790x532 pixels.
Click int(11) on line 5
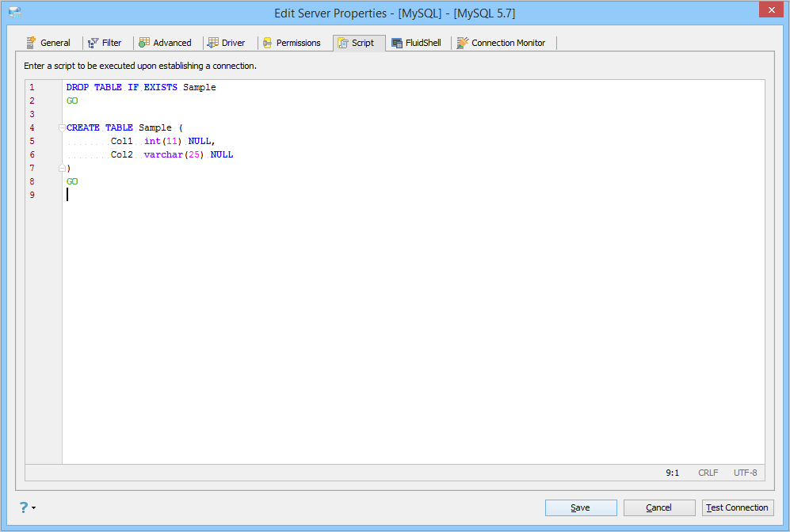pos(162,141)
